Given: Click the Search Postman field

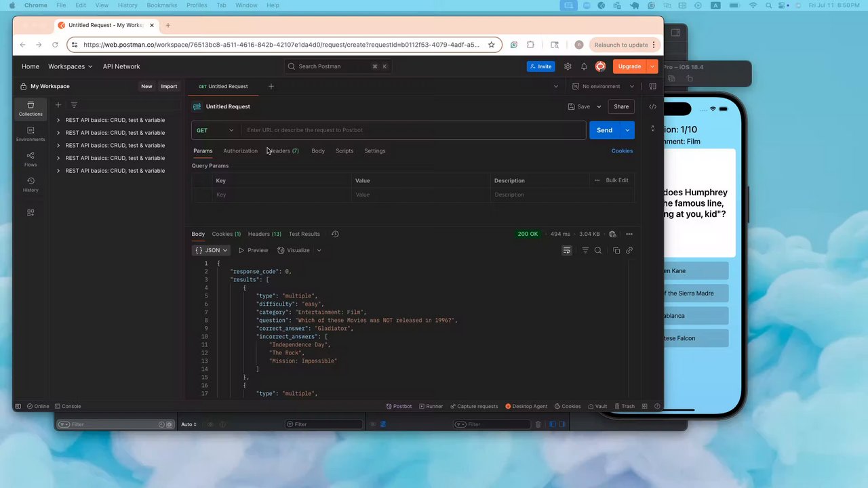Looking at the screenshot, I should [338, 66].
